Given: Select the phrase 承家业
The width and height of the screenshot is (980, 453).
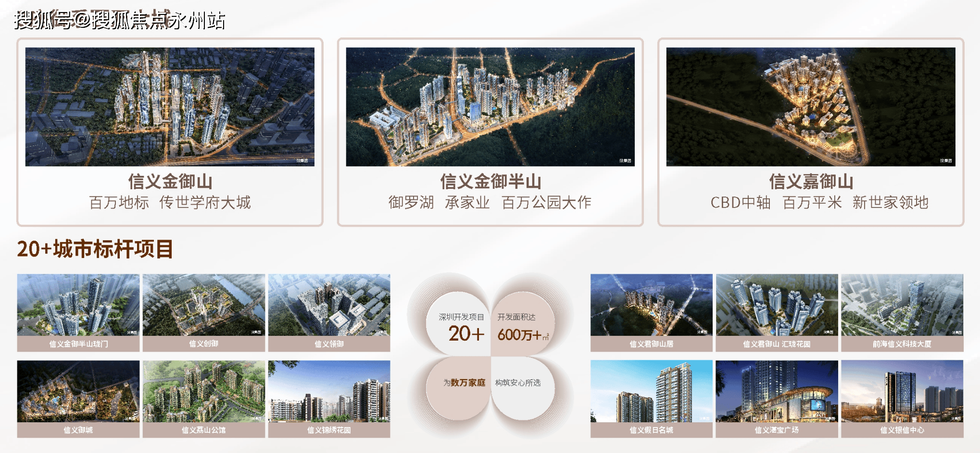Looking at the screenshot, I should pyautogui.click(x=467, y=202).
